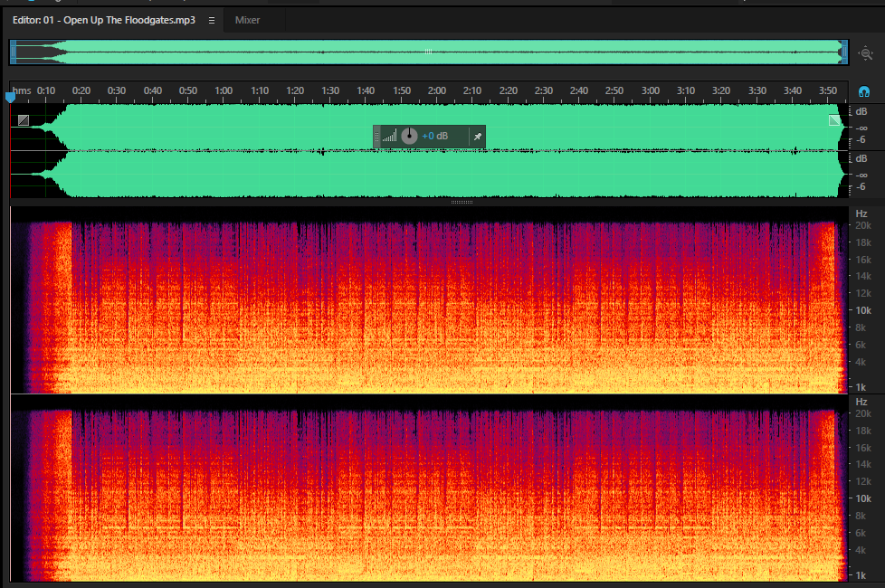This screenshot has height=588, width=885.
Task: Click the hms label on the time ruler
Action: (22, 90)
